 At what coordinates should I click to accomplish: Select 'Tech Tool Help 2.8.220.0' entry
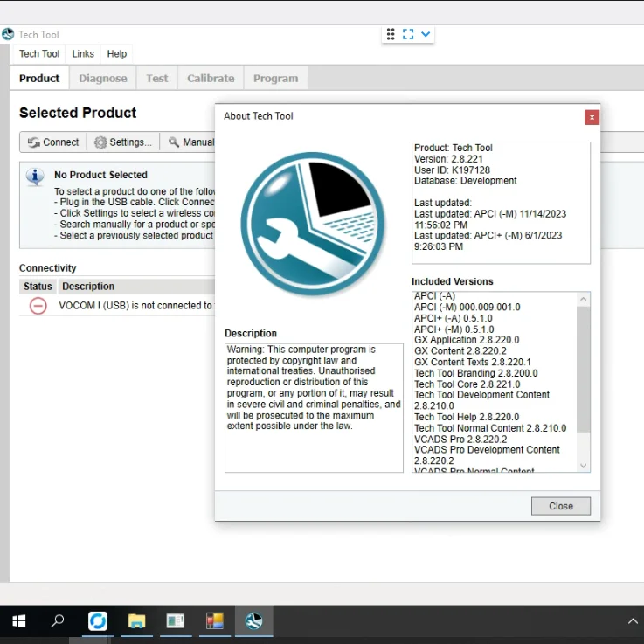click(467, 418)
